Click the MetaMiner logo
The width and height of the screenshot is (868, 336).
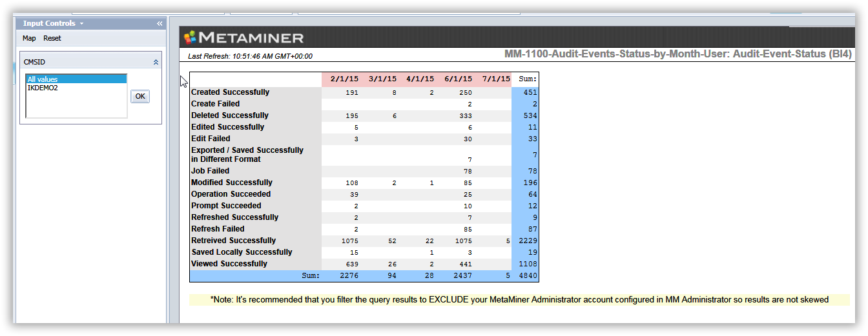(244, 37)
